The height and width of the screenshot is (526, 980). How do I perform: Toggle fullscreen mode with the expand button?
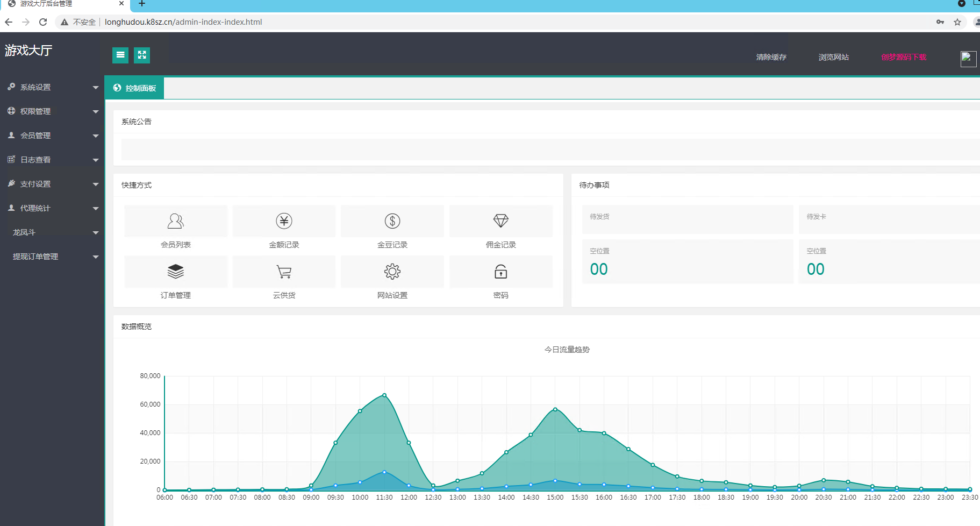[x=142, y=55]
